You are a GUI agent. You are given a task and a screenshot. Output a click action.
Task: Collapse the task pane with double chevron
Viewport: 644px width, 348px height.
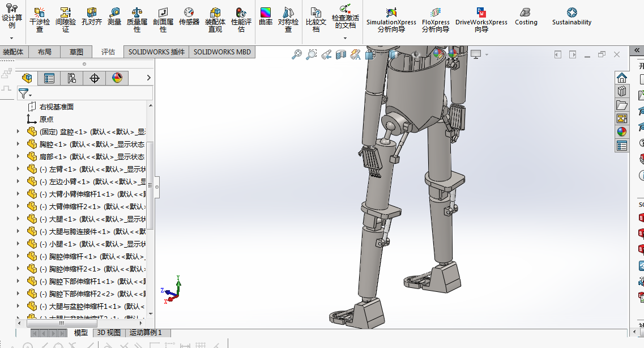pos(637,50)
